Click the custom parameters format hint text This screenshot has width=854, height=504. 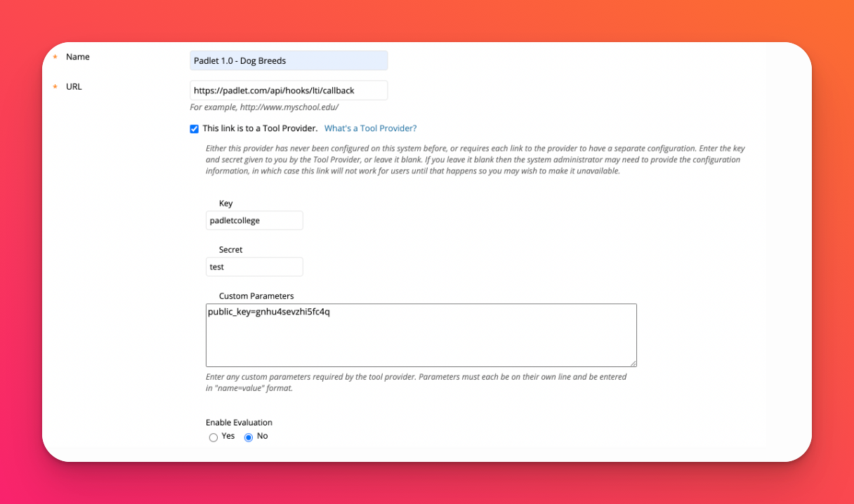click(x=416, y=383)
